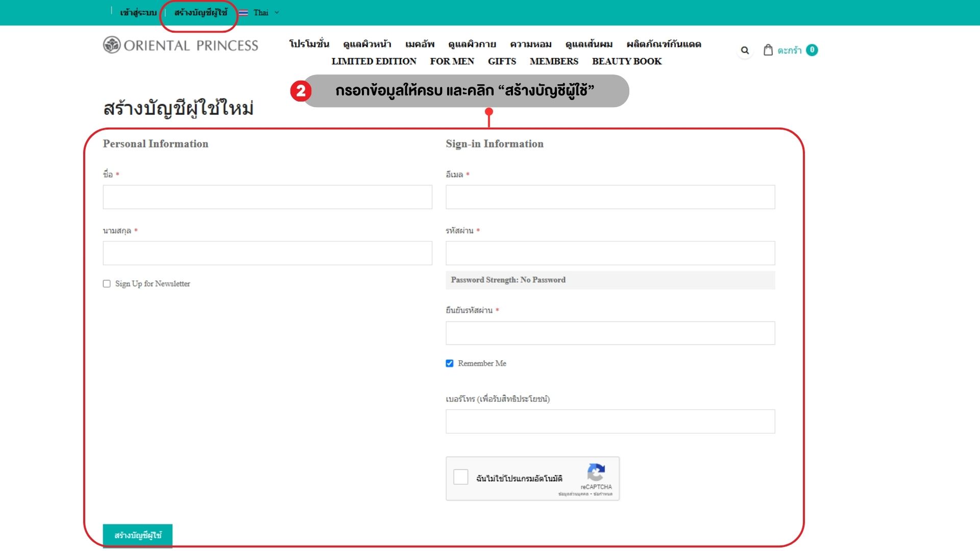
Task: Click the เข้าสู่ระบบ login link
Action: pos(138,13)
